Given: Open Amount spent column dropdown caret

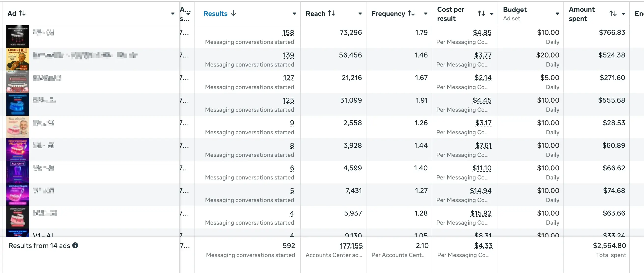Looking at the screenshot, I should pyautogui.click(x=623, y=14).
